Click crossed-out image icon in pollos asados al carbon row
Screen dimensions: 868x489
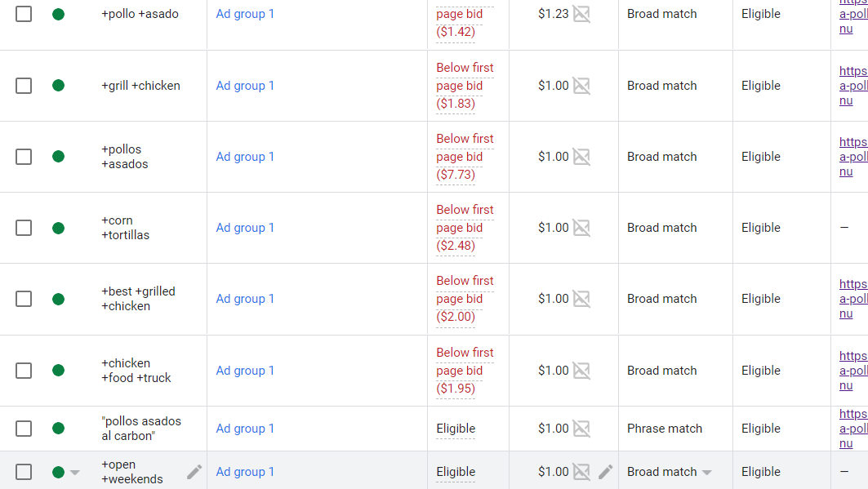[x=581, y=428]
